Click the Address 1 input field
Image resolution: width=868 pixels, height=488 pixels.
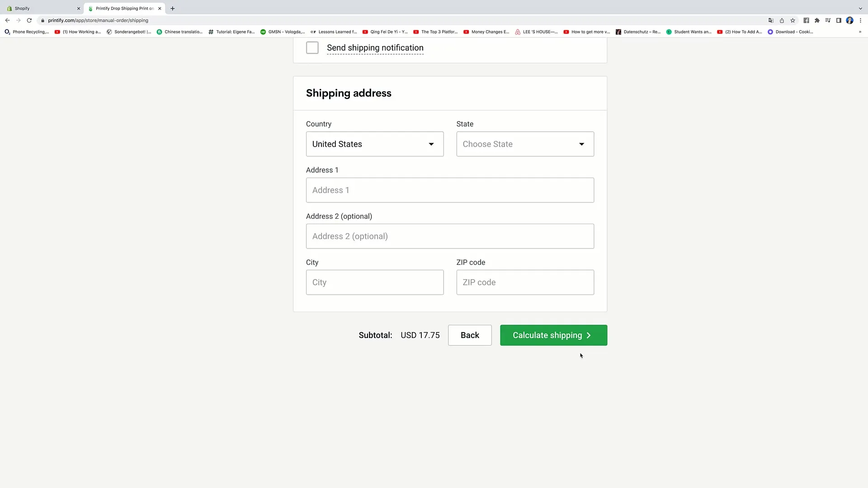point(449,190)
